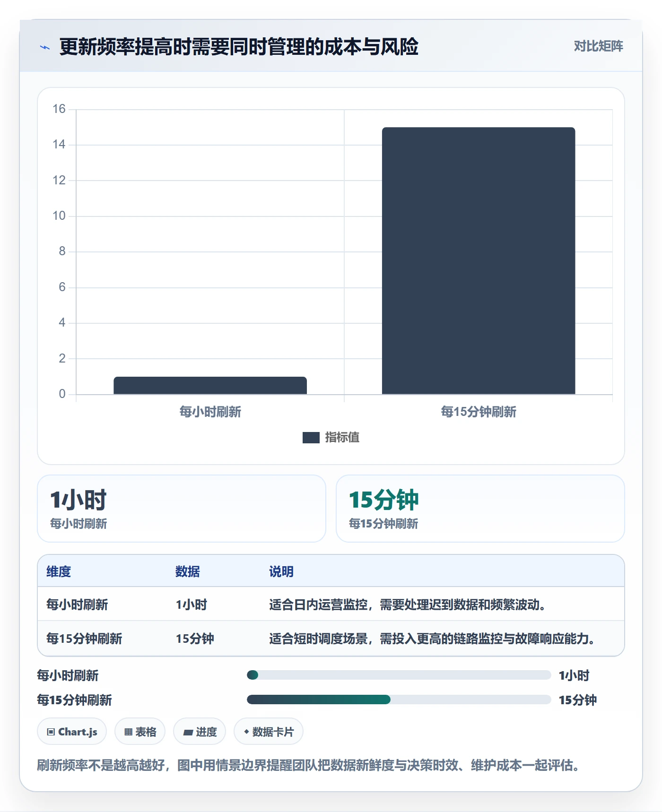Viewport: 662px width, 812px height.
Task: Click the footer note about 刷新频率
Action: [x=309, y=765]
